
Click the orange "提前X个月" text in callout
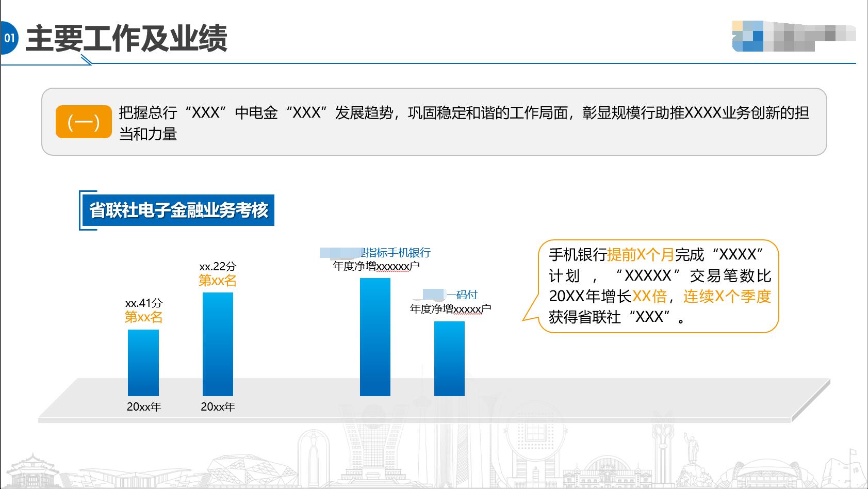coord(641,254)
